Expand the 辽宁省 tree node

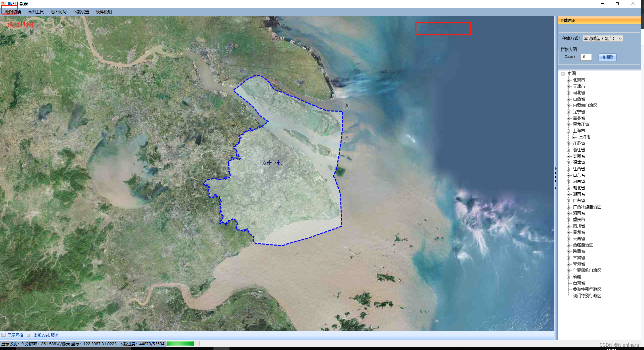coord(569,112)
